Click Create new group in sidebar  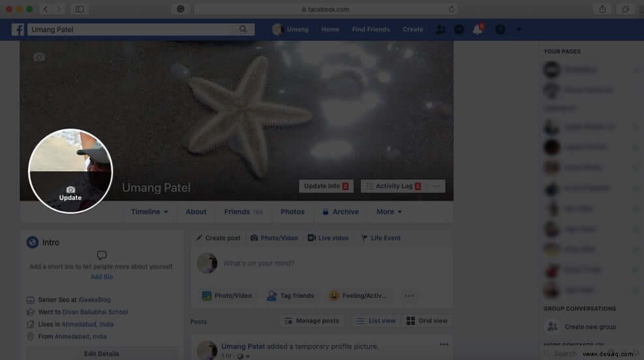pos(590,327)
